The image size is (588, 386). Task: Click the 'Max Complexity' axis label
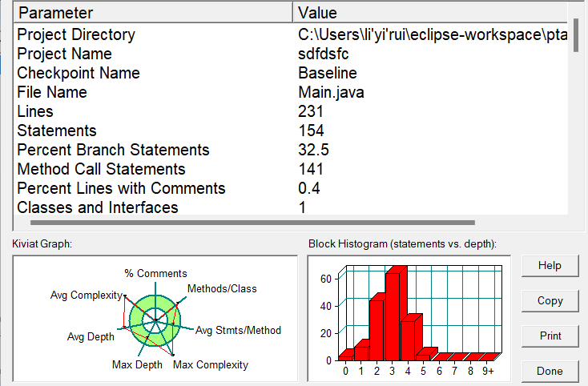click(211, 364)
